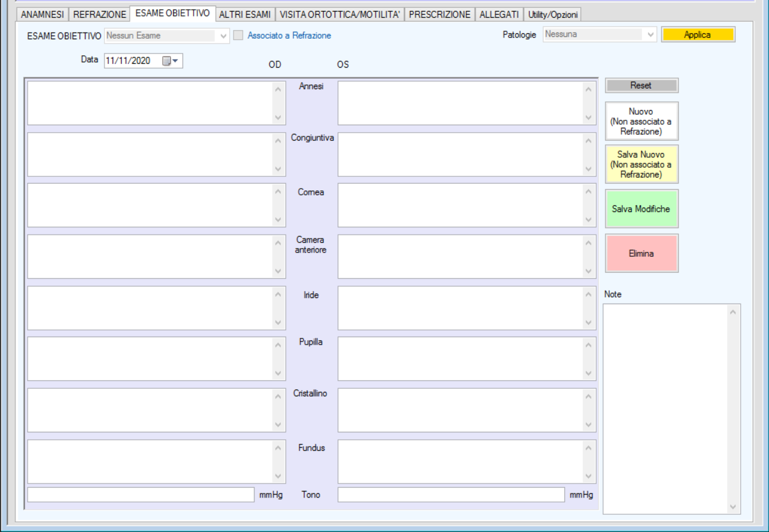This screenshot has height=532, width=769.
Task: Toggle the Associato a Refrazione checkbox
Action: 238,36
